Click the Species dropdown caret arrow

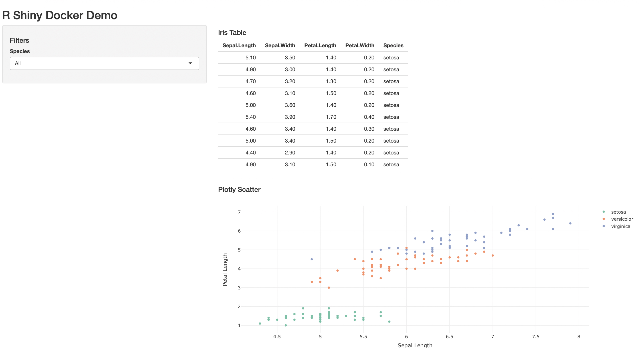pos(190,63)
